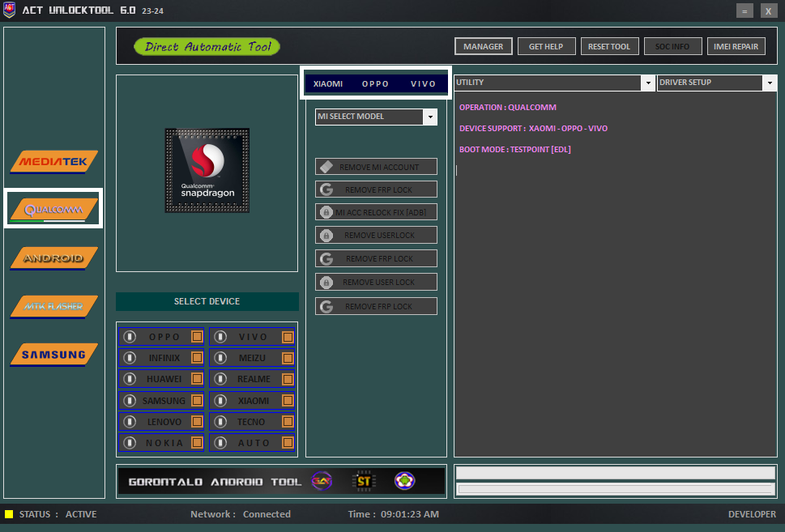The image size is (785, 532).
Task: Toggle the INFINIX device power button
Action: [130, 358]
